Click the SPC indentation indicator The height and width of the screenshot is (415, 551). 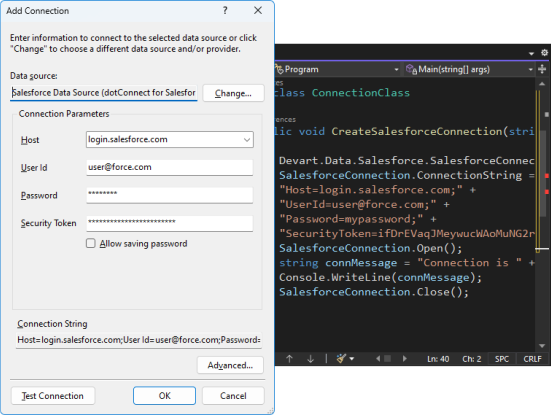pos(501,359)
